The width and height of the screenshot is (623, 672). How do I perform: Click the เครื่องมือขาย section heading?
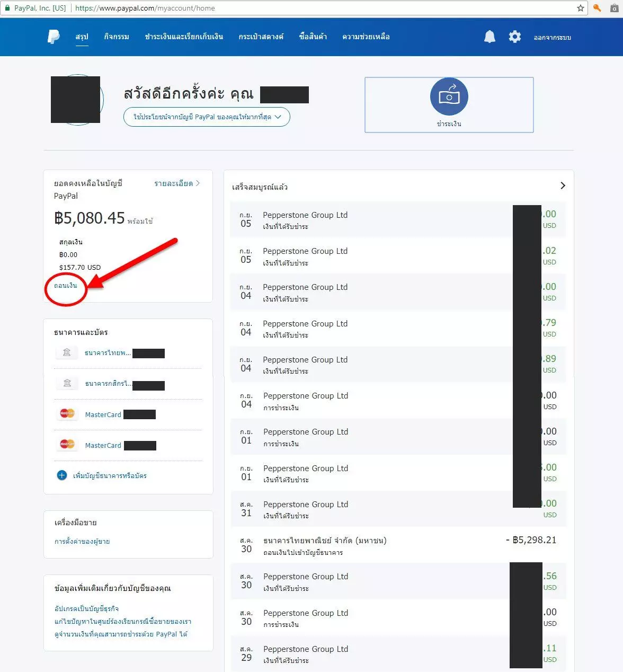pos(76,523)
